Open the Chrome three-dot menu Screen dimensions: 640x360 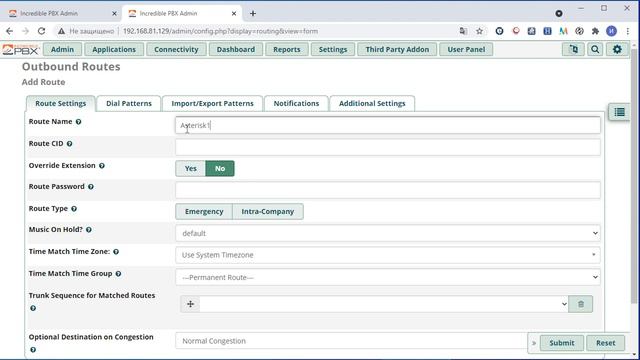point(628,31)
